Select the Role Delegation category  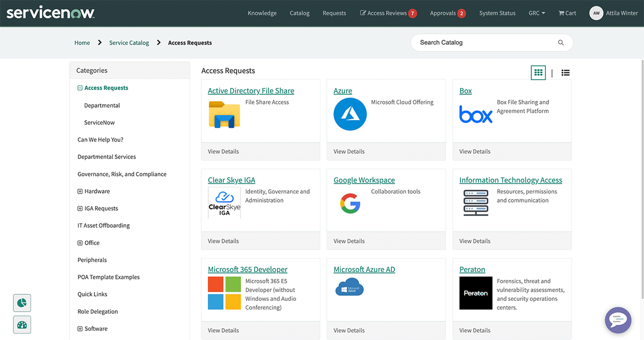tap(98, 312)
